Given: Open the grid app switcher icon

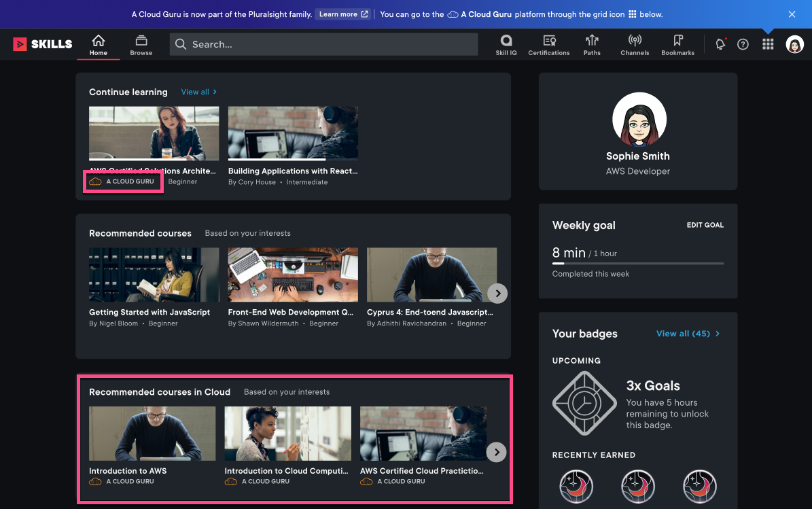Looking at the screenshot, I should point(768,44).
